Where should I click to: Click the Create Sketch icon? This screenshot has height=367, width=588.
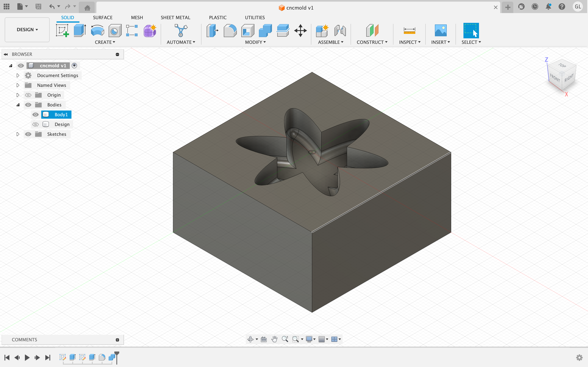62,31
